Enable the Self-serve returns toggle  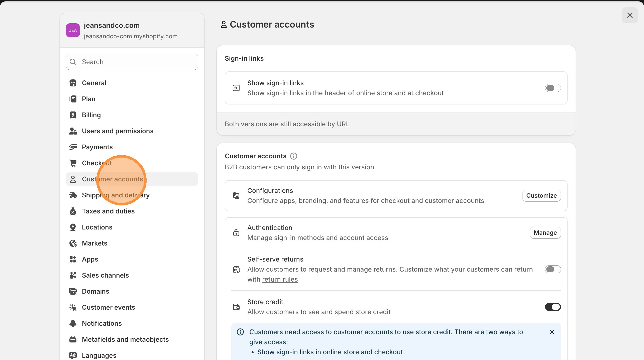553,269
